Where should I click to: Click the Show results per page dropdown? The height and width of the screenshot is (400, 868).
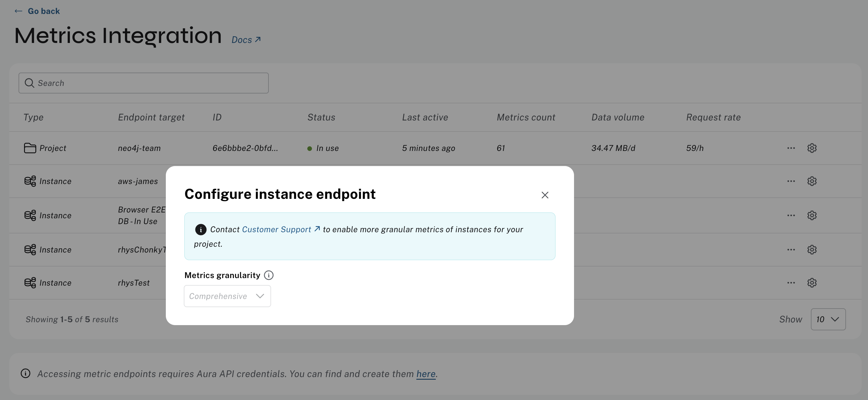tap(828, 319)
